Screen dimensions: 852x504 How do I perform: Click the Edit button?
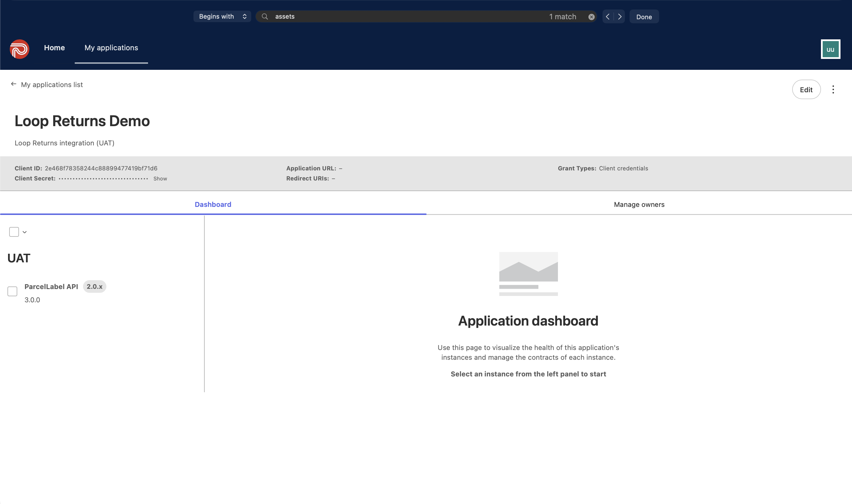[806, 90]
